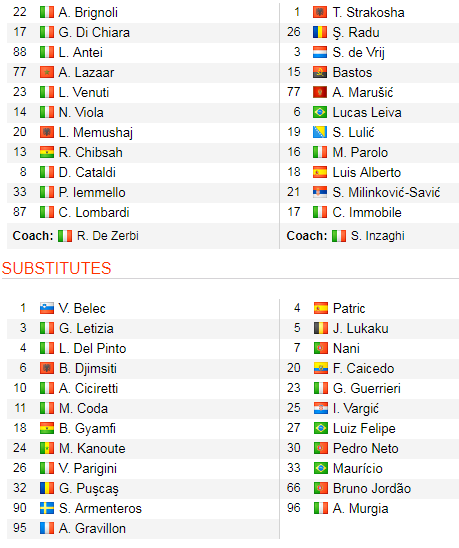
Task: Click the Ghana flag beside R. Chibsah
Action: coord(47,152)
